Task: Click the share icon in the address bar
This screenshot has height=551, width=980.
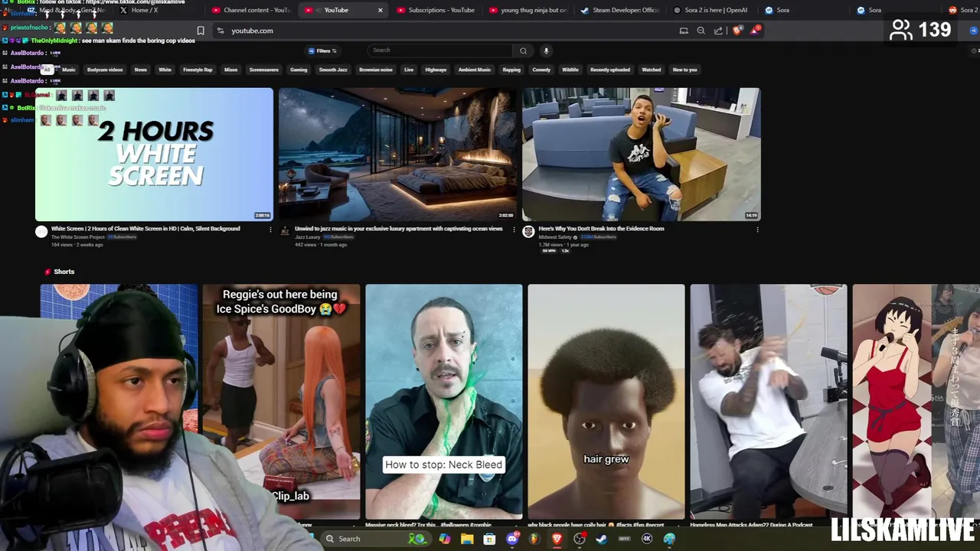Action: tap(718, 31)
